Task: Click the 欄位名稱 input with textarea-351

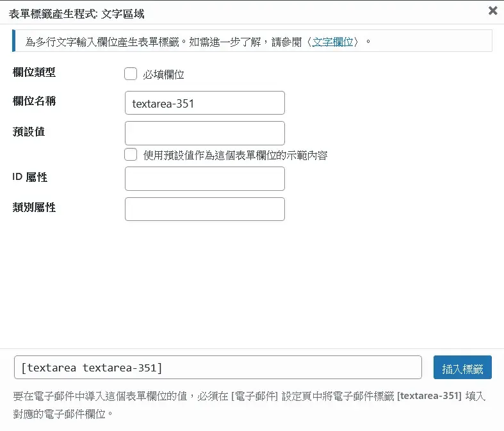Action: pos(205,103)
